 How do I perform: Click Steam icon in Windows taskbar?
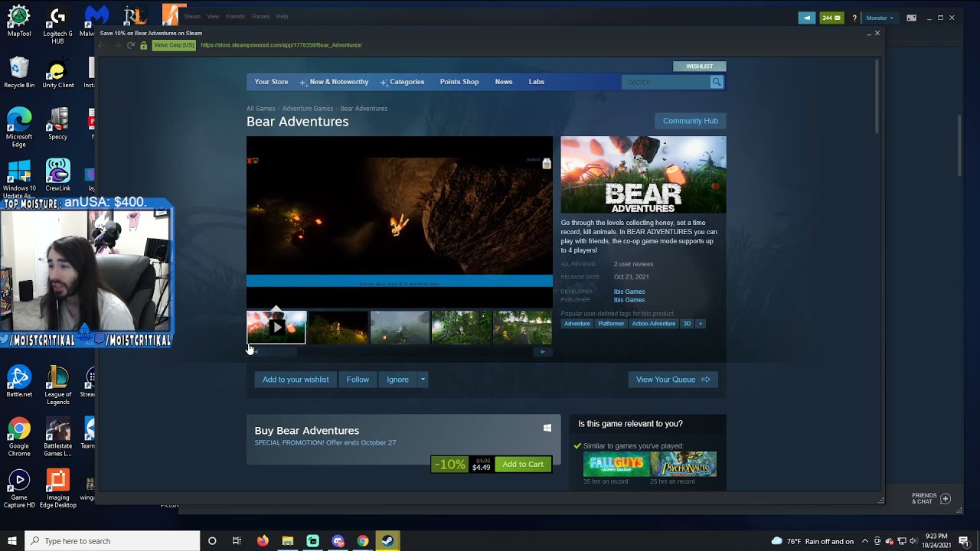tap(387, 541)
